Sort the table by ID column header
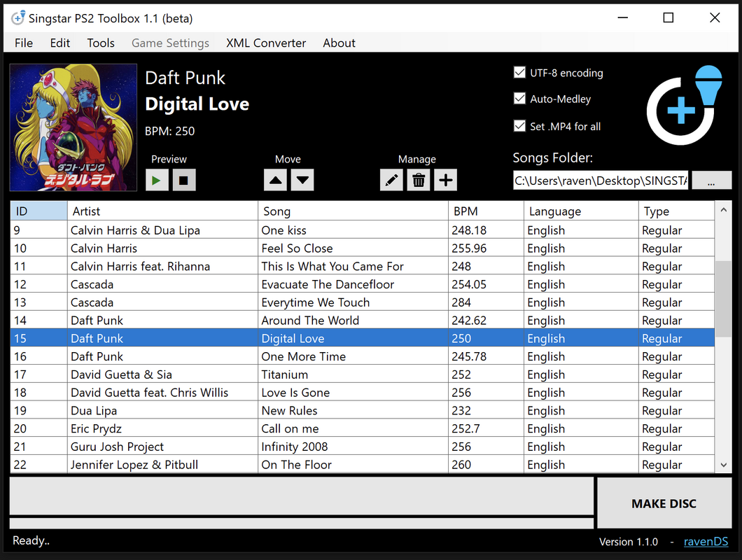This screenshot has width=742, height=560. coord(38,211)
